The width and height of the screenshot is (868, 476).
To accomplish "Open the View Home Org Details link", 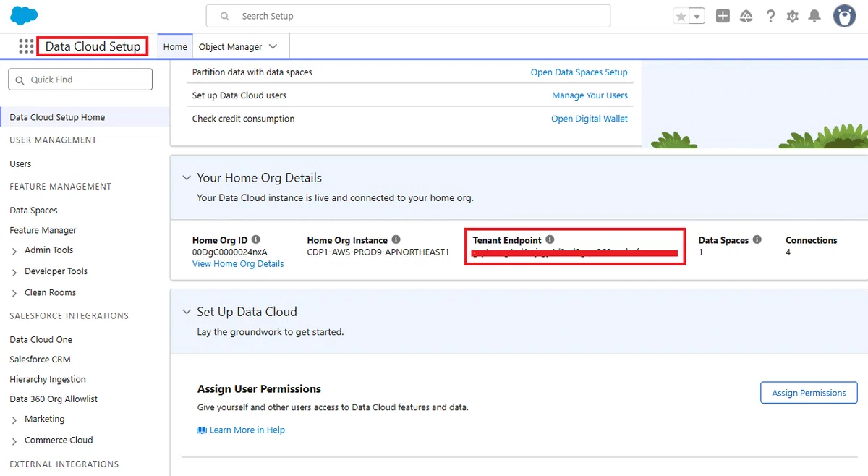I will [x=238, y=264].
